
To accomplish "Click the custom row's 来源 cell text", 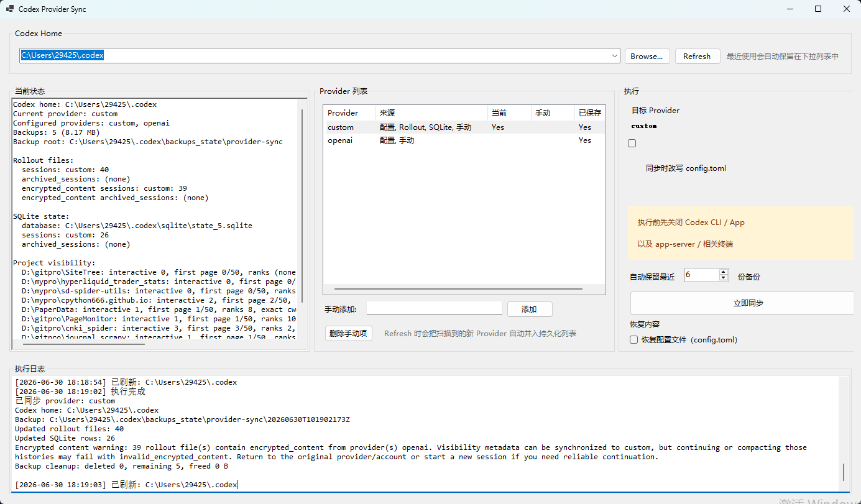I will tap(426, 127).
